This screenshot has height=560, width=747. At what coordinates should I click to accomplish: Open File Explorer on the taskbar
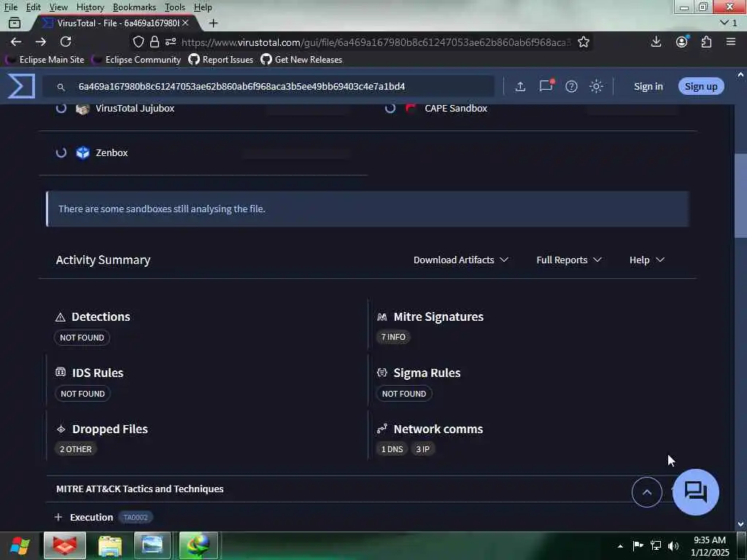pyautogui.click(x=110, y=545)
